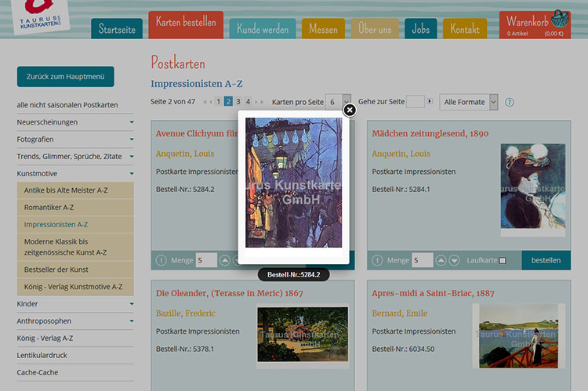Open the Karten pro Seite dropdown

(338, 102)
